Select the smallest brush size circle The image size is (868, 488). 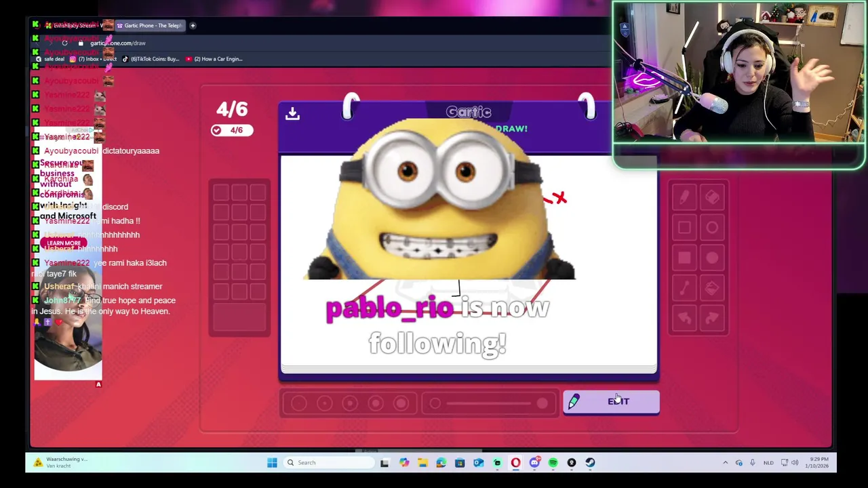[298, 404]
